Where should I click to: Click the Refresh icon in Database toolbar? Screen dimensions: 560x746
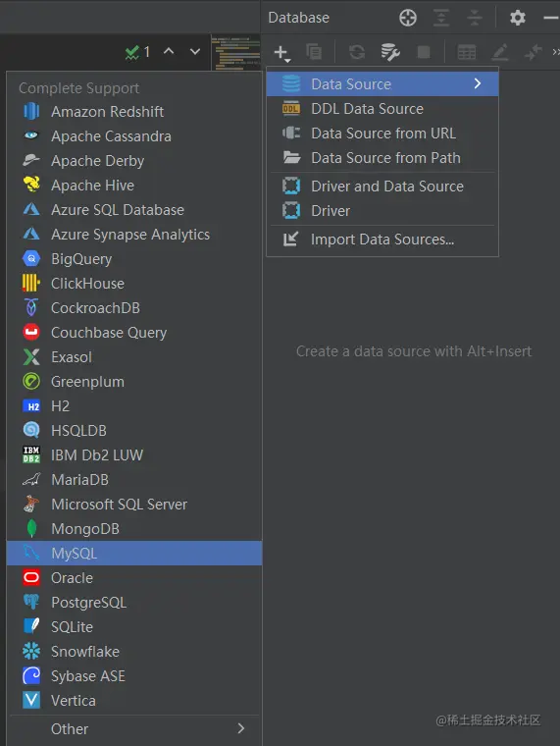point(357,52)
